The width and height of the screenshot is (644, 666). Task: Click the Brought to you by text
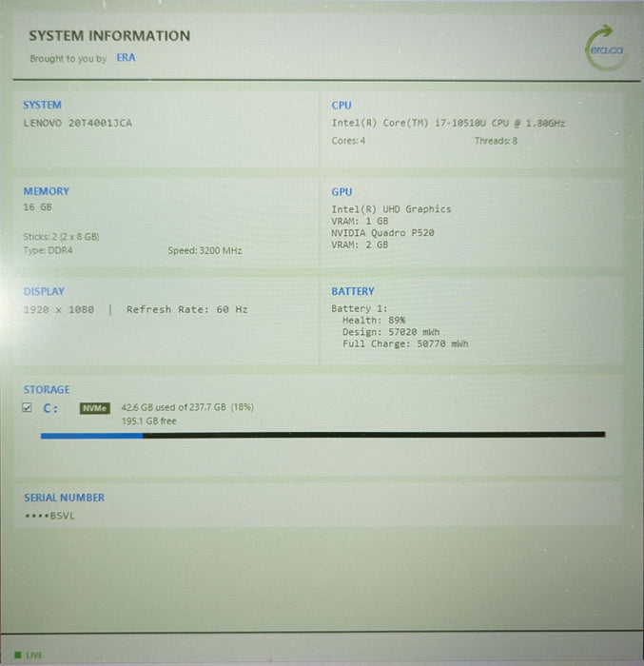coord(68,59)
